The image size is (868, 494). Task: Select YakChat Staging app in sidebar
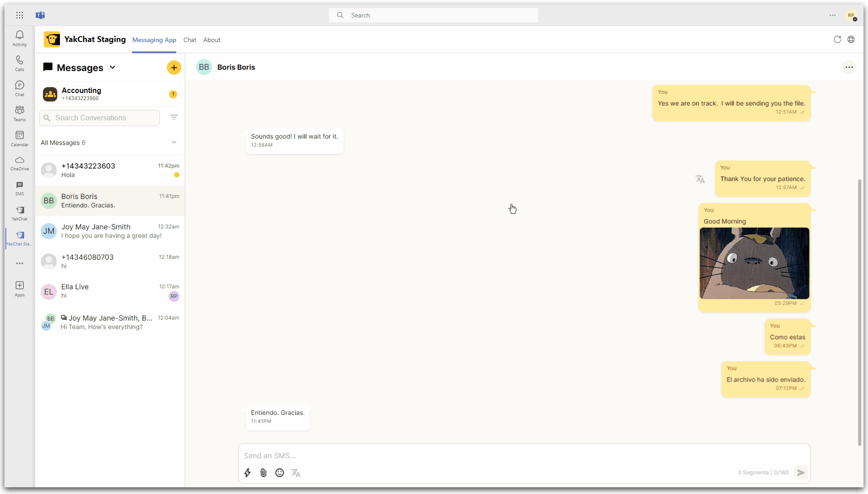coord(20,239)
